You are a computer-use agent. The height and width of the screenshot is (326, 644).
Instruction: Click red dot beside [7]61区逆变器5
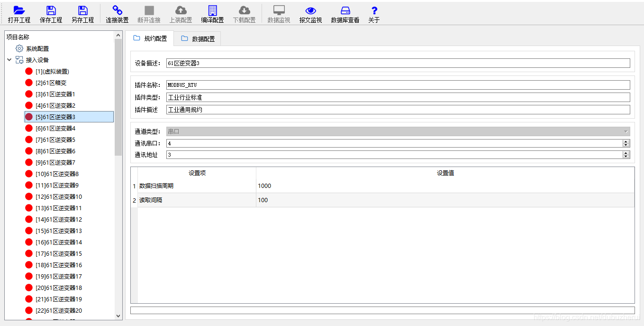tap(29, 140)
